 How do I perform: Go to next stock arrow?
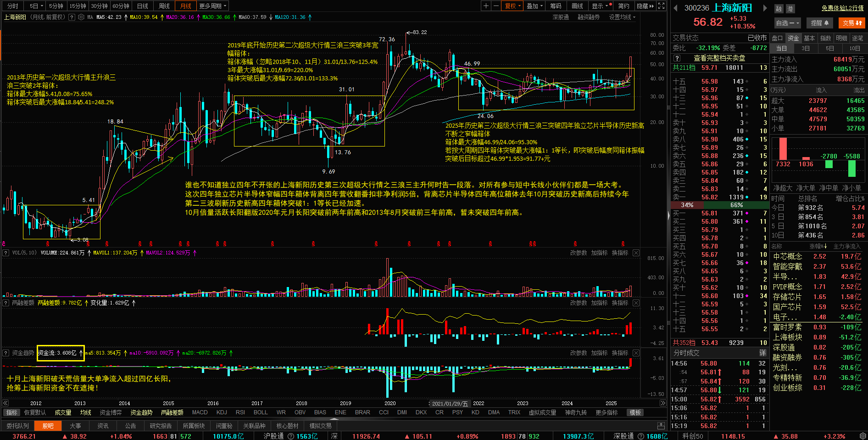pyautogui.click(x=765, y=8)
